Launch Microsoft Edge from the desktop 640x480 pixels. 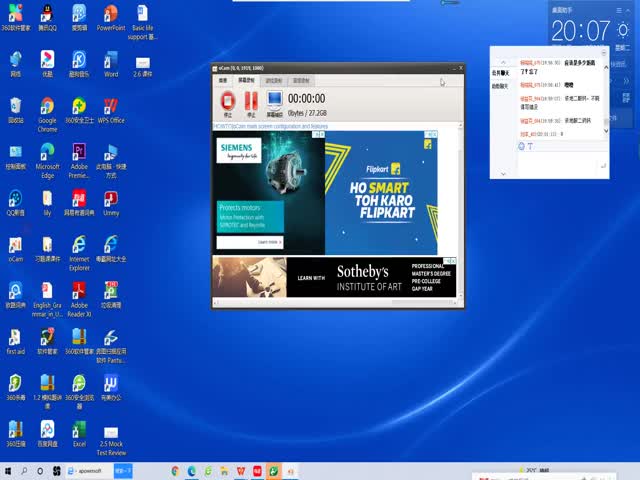pyautogui.click(x=47, y=154)
